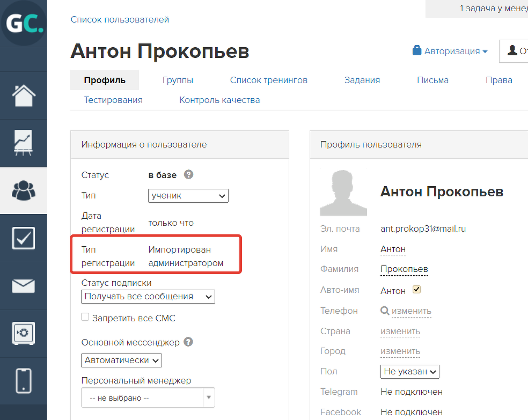Toggle the Авто-имя checkbox

click(416, 290)
